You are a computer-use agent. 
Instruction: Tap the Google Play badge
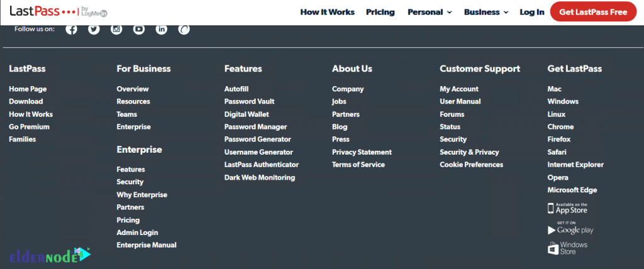570,228
